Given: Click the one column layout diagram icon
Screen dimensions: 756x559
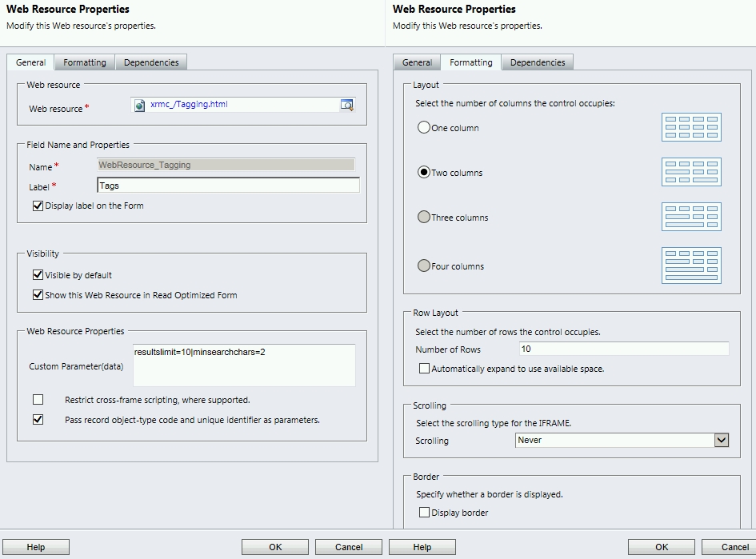Looking at the screenshot, I should tap(691, 127).
